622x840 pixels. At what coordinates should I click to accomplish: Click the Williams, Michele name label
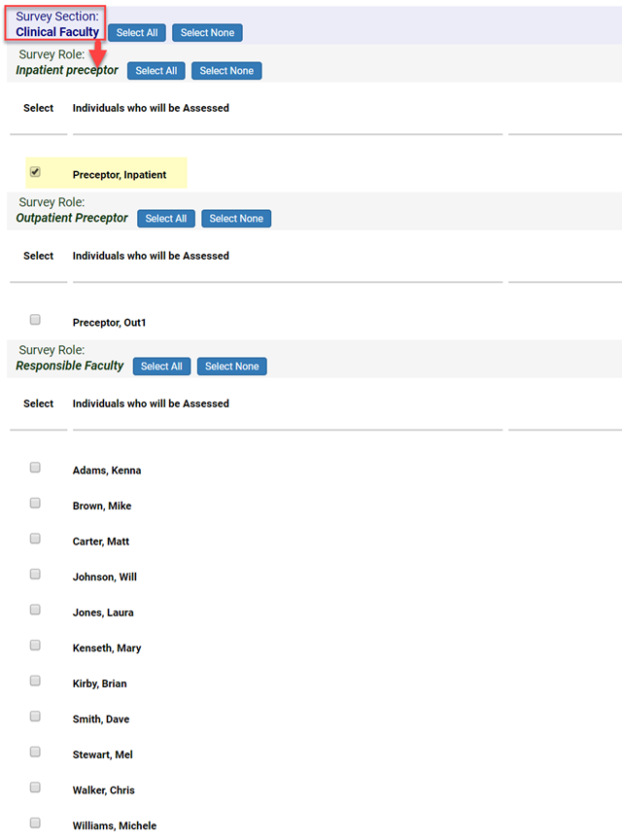click(x=114, y=825)
